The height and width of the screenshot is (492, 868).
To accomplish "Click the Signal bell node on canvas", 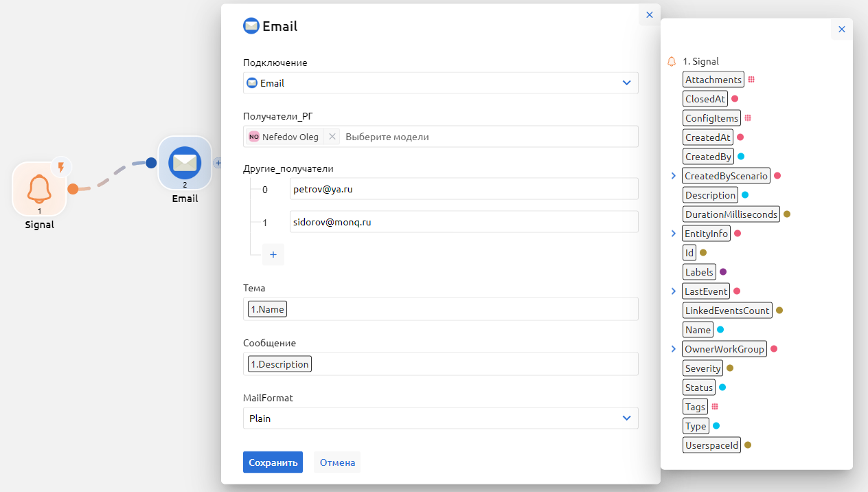I will (x=39, y=189).
